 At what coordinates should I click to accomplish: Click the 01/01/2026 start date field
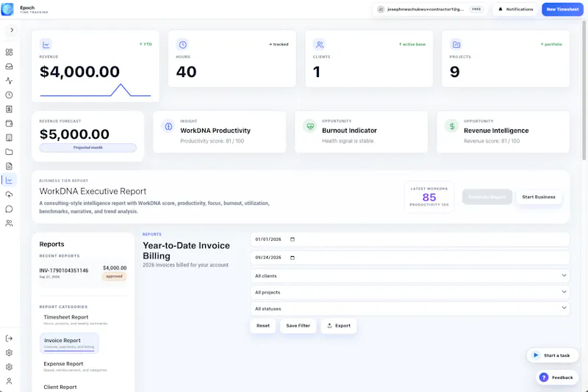coord(410,239)
